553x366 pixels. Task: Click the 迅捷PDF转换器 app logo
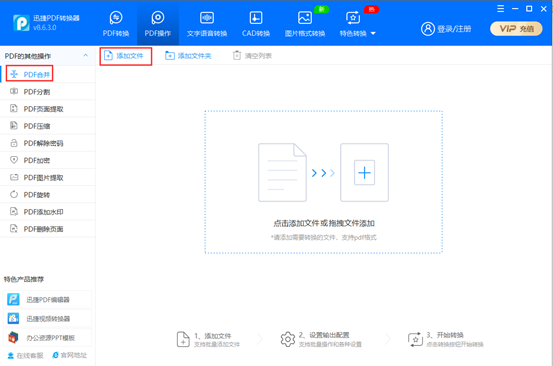click(x=21, y=23)
